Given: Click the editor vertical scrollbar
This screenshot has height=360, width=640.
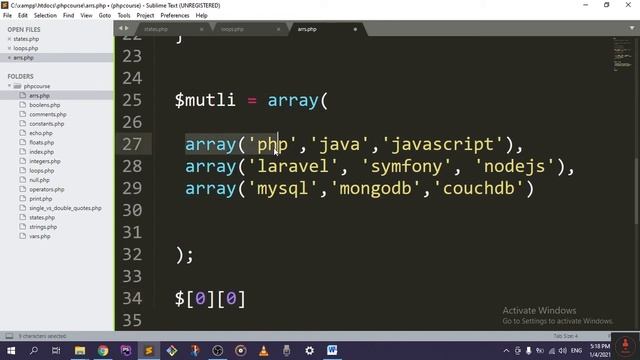Looking at the screenshot, I should pyautogui.click(x=637, y=191).
